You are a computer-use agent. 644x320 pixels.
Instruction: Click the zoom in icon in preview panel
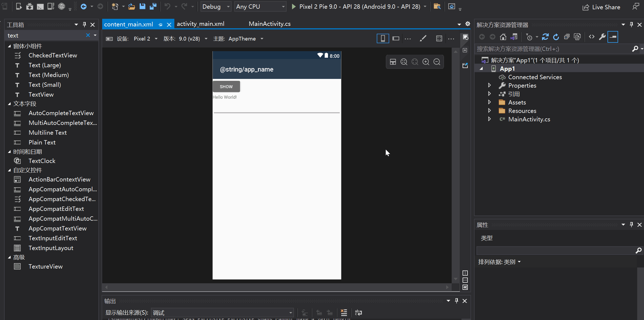pyautogui.click(x=426, y=61)
